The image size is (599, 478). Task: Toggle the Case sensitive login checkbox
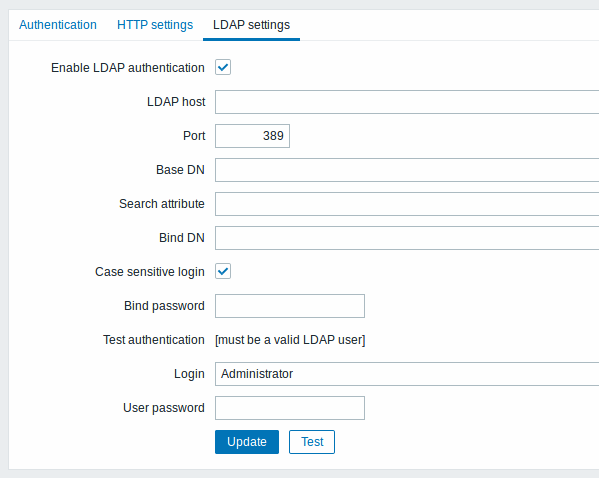223,271
